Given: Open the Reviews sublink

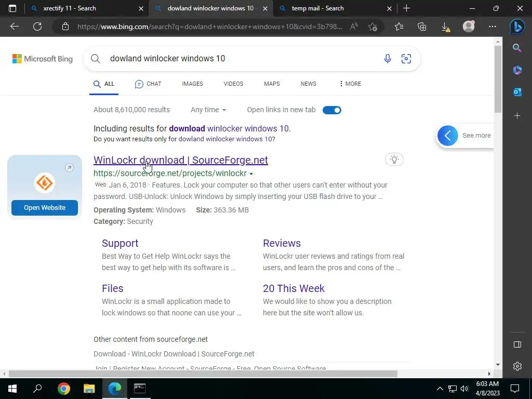Looking at the screenshot, I should click(282, 243).
